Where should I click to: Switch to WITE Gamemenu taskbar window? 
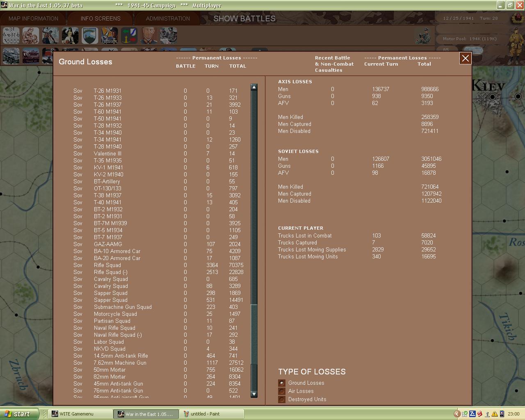click(80, 414)
